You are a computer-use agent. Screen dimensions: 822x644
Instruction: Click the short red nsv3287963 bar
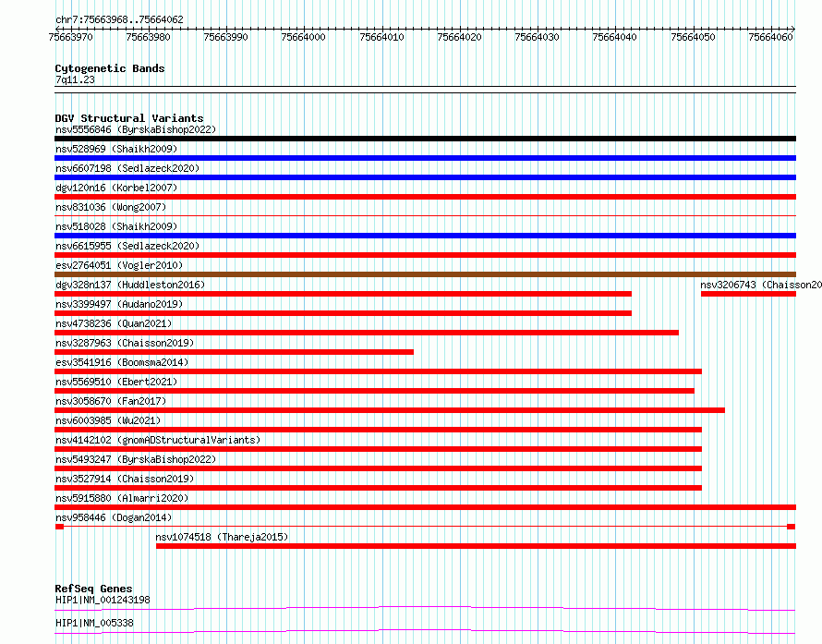(234, 352)
